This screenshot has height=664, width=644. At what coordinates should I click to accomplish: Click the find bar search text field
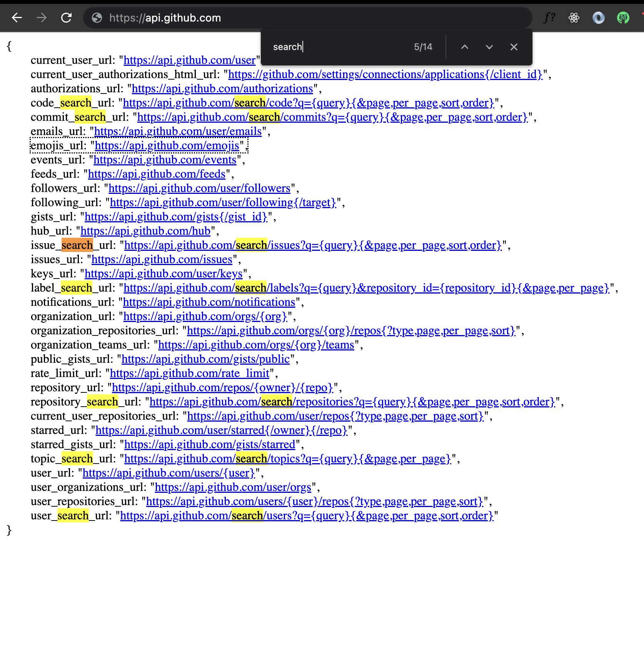[339, 47]
